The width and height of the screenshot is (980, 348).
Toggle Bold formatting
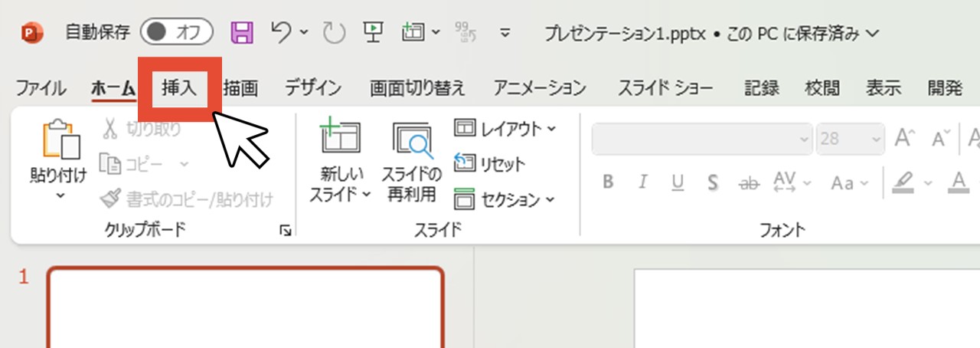click(609, 183)
